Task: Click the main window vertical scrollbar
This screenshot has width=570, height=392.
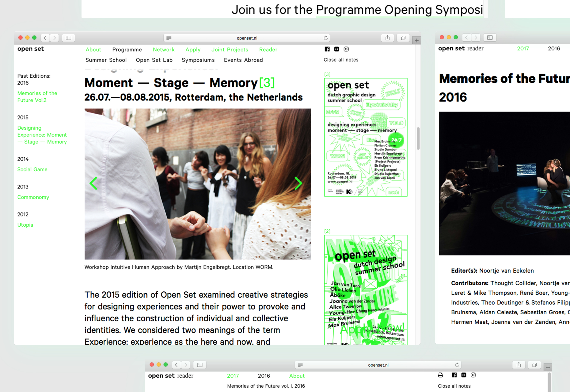Action: click(418, 138)
